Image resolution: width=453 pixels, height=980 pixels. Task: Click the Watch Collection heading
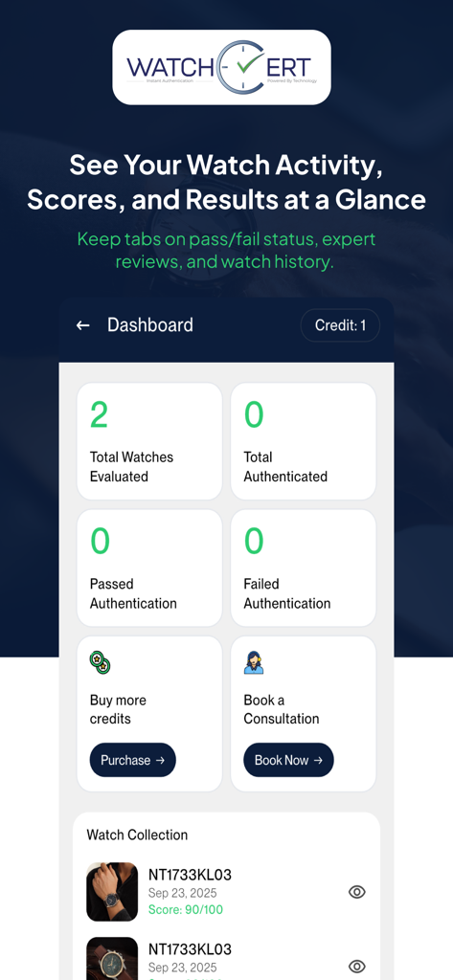tap(137, 835)
